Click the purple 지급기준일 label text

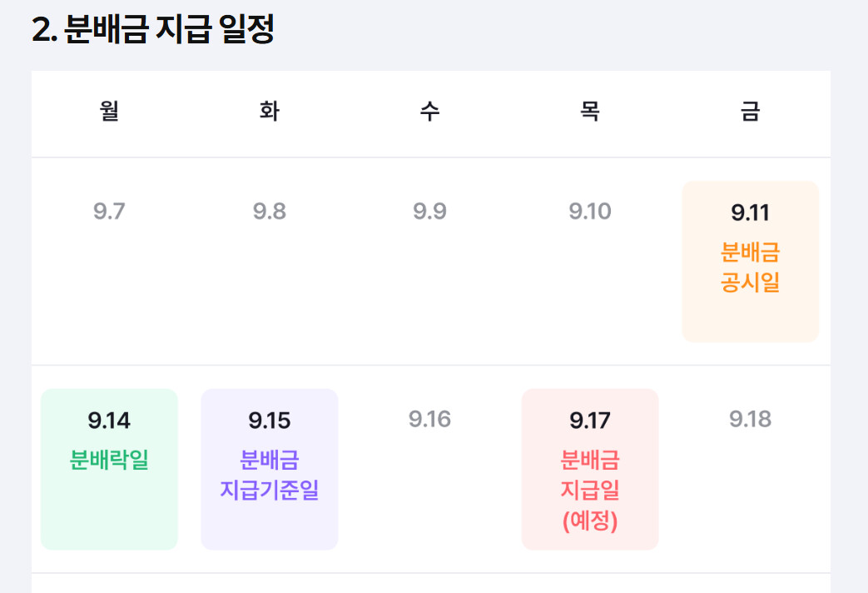coord(270,490)
